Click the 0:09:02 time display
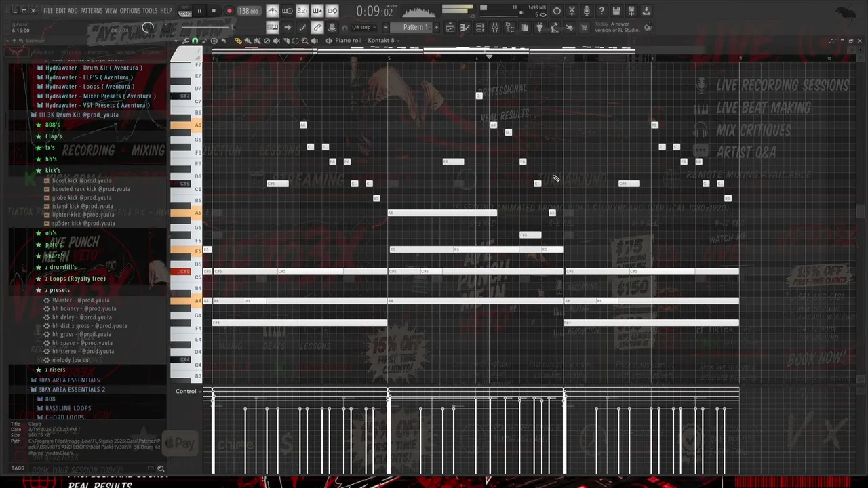Viewport: 868px width, 488px height. (x=374, y=12)
